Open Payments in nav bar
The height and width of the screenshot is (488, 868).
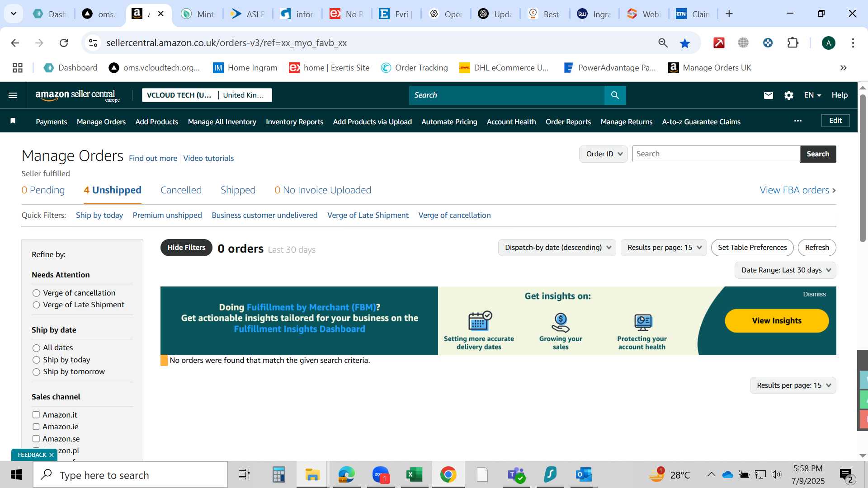[x=52, y=122]
